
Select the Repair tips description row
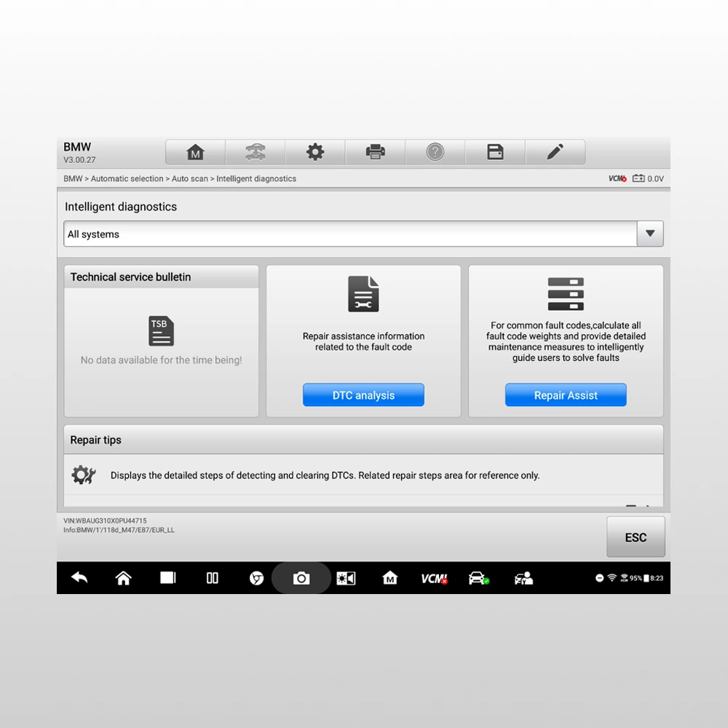pos(325,475)
